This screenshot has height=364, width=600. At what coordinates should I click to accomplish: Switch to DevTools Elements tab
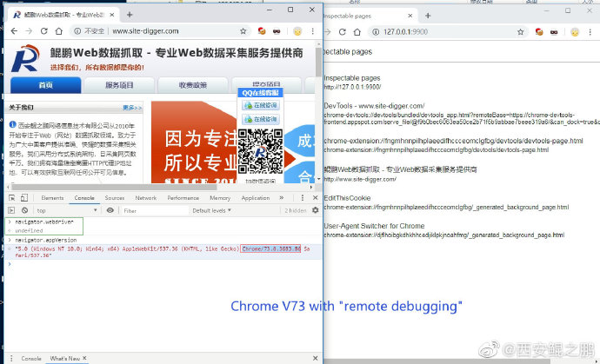(x=52, y=198)
